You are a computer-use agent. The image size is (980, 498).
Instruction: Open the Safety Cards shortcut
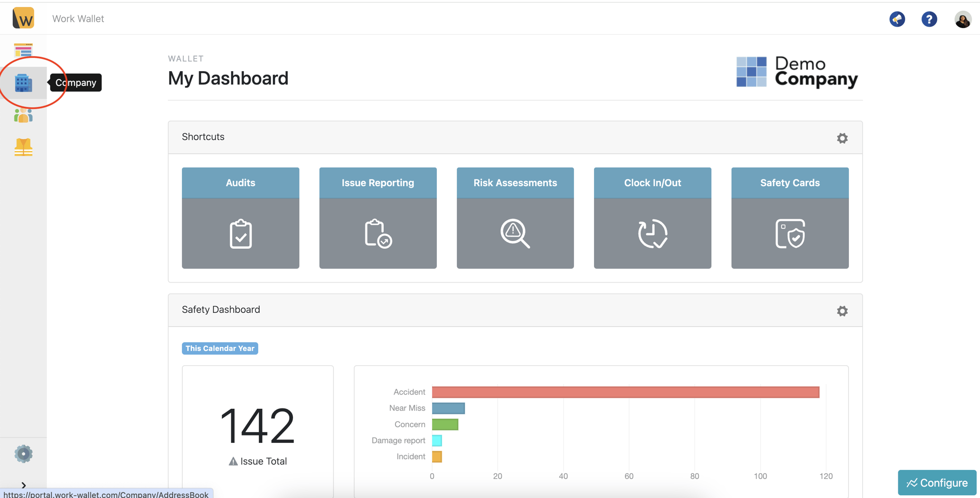tap(790, 218)
